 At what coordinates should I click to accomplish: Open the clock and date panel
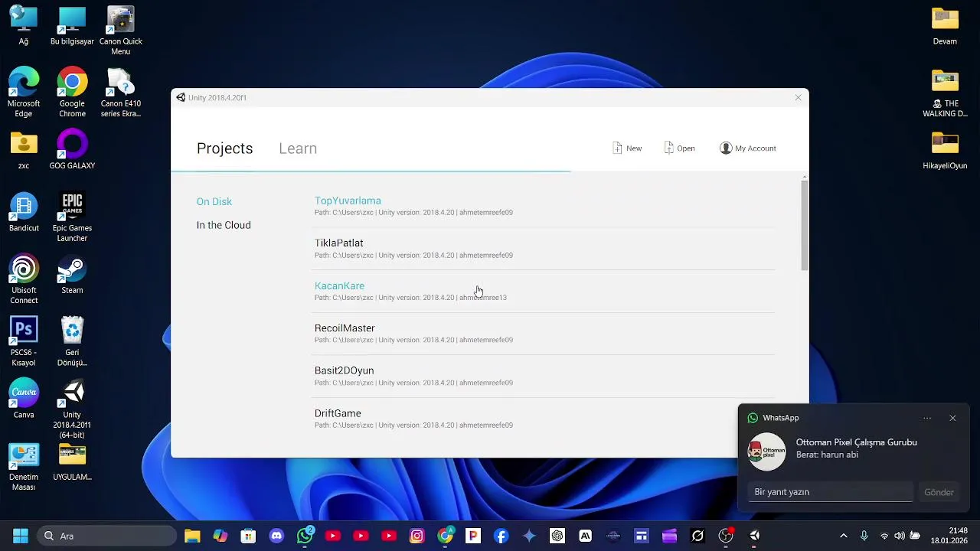coord(949,536)
